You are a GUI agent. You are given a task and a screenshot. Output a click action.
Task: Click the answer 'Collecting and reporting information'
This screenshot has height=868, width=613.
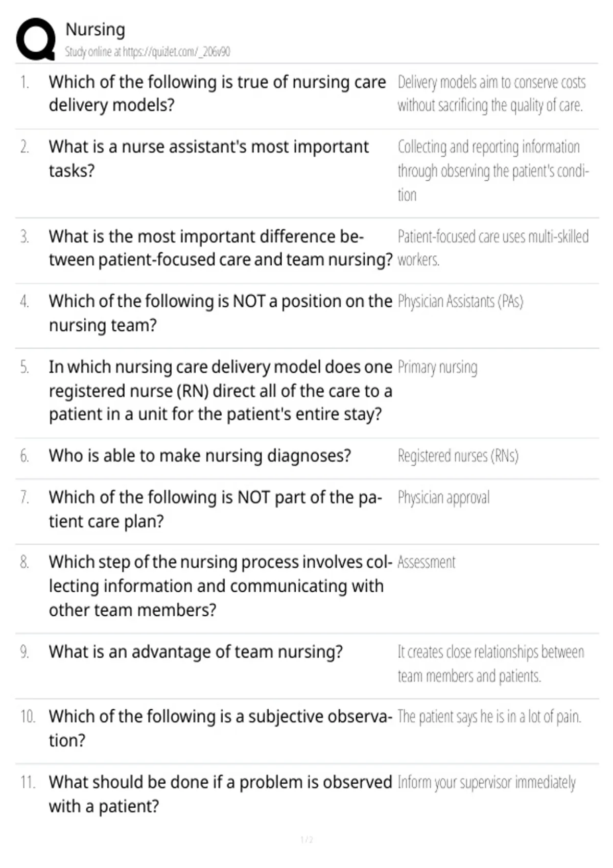(x=493, y=171)
